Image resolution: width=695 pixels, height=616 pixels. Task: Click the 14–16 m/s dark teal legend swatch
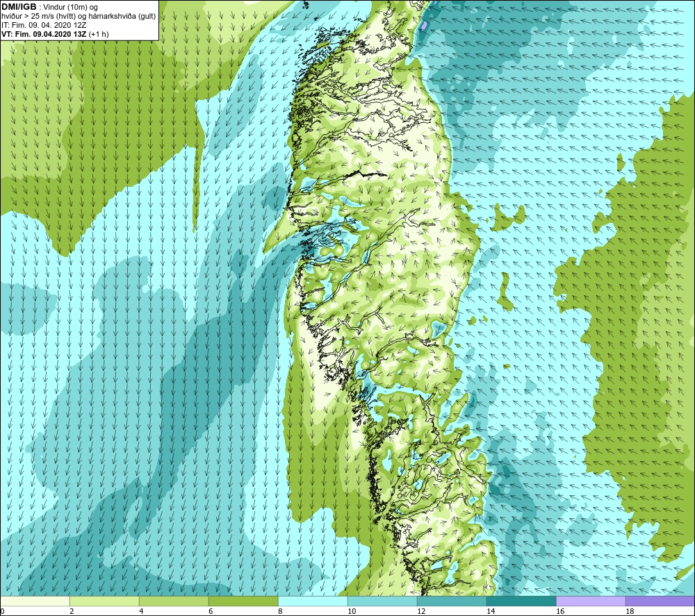tap(521, 601)
